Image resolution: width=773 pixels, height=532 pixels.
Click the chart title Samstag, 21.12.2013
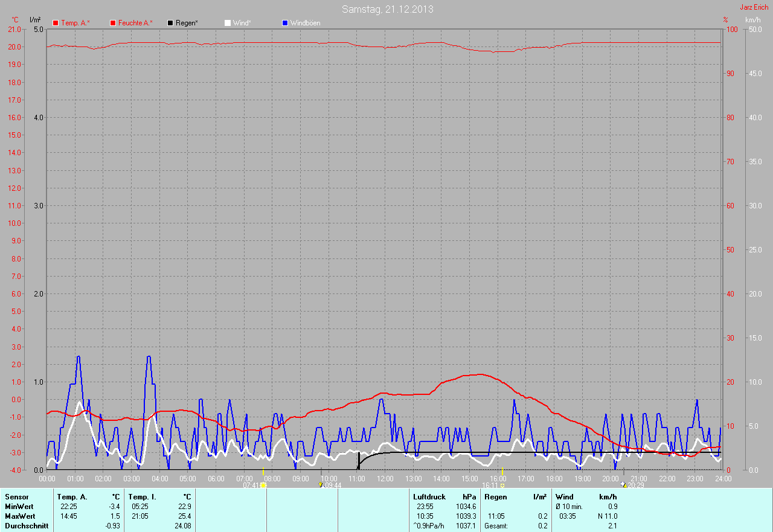tap(387, 9)
